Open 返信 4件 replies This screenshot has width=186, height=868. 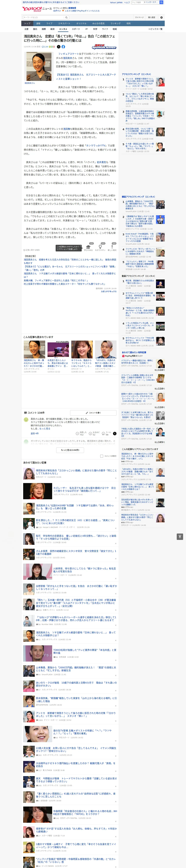pyautogui.click(x=35, y=433)
